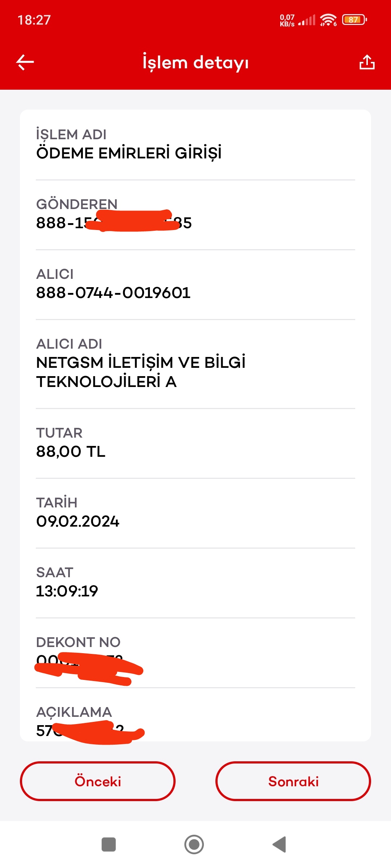This screenshot has height=868, width=391.
Task: Go to next transaction with Sonraki
Action: tap(293, 781)
